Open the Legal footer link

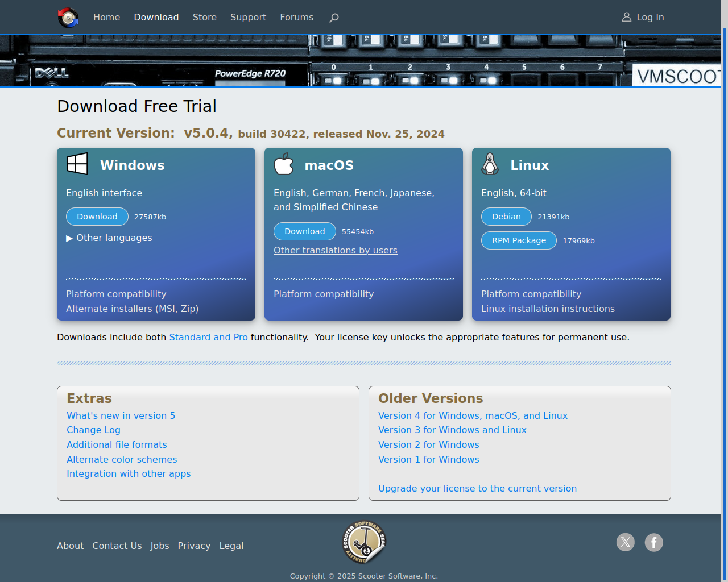(x=231, y=546)
